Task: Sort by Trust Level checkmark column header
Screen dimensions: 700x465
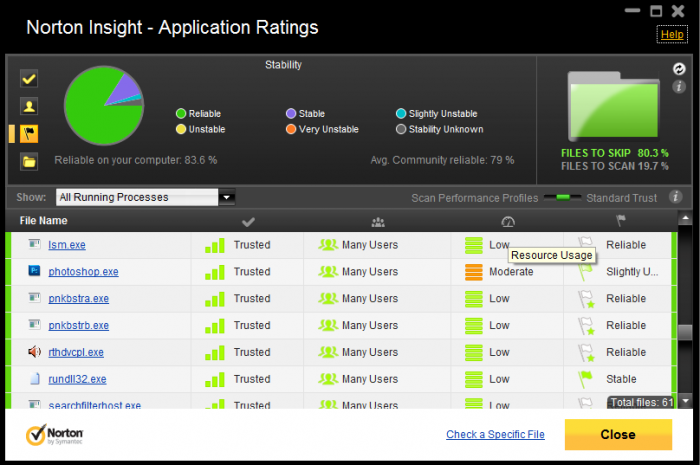Action: (x=248, y=221)
